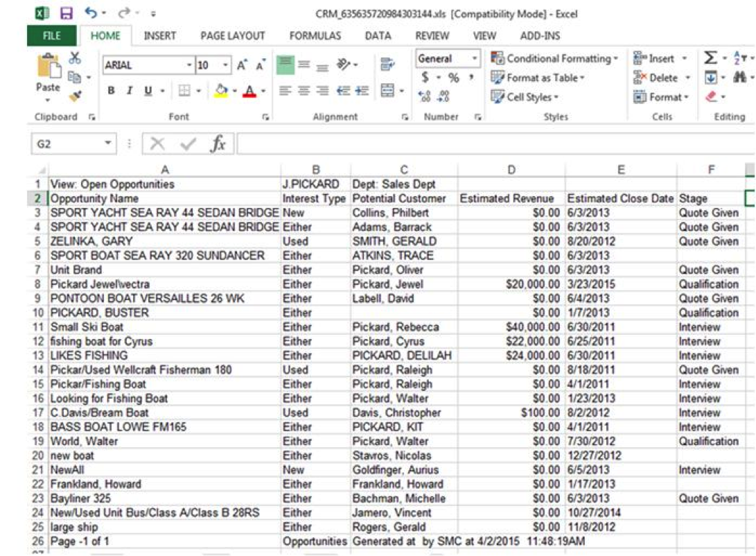Click Find & Select binoculars icon

739,77
